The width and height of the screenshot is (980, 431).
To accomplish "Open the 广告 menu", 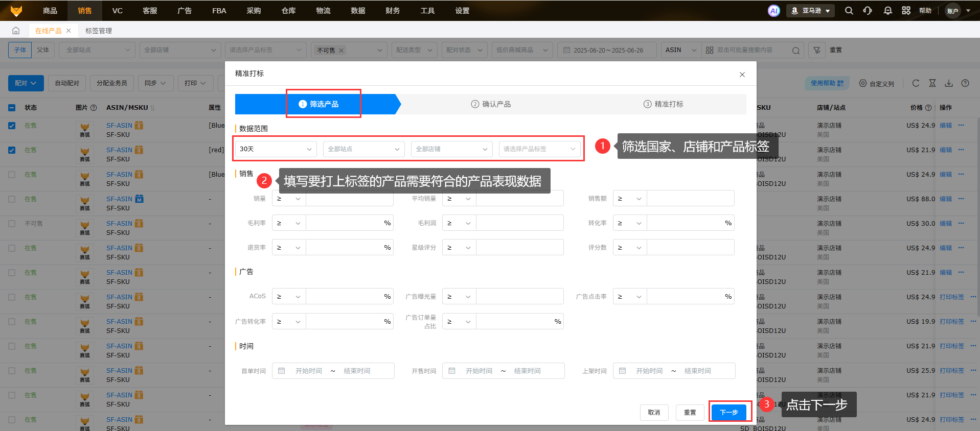I will tap(185, 11).
